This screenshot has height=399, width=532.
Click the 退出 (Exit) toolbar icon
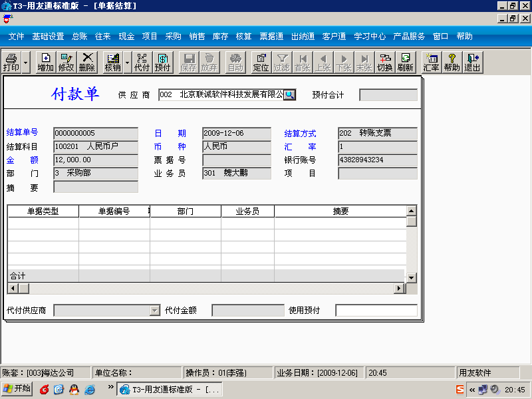(x=473, y=63)
